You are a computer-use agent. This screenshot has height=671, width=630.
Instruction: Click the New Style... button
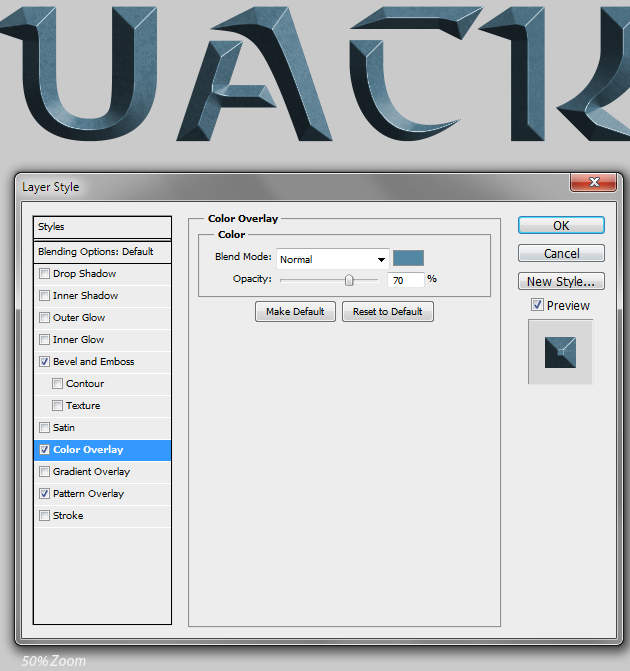click(x=561, y=282)
